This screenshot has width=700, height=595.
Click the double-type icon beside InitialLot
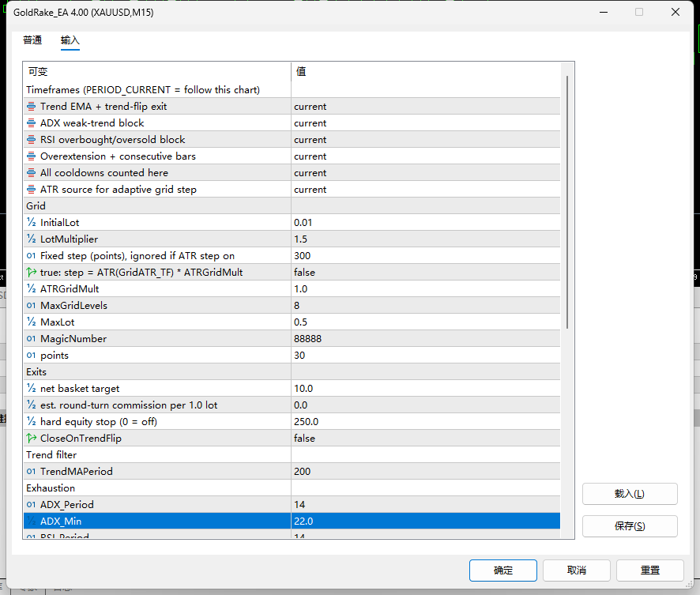pyautogui.click(x=32, y=222)
